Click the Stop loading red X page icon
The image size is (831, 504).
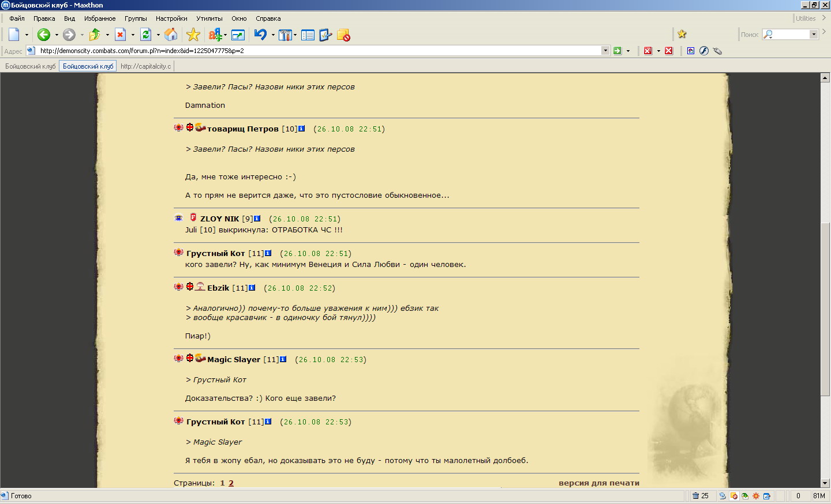point(120,35)
